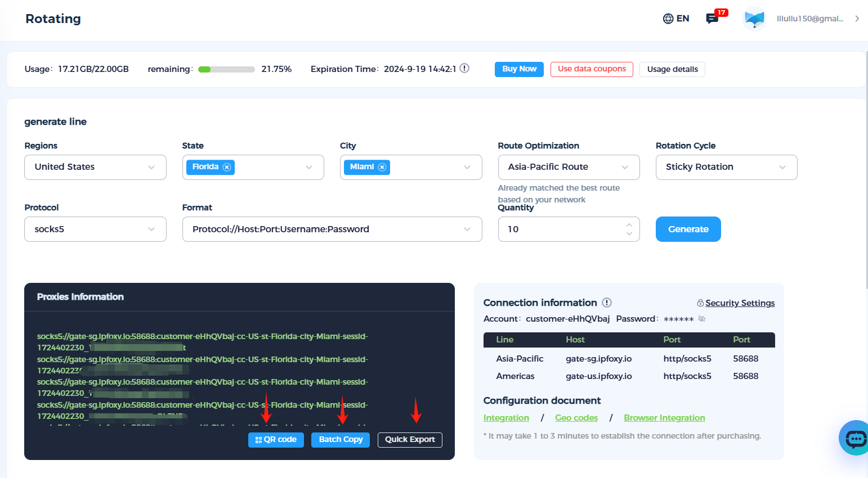The width and height of the screenshot is (868, 478).
Task: Click the Buy Now button
Action: click(x=518, y=69)
